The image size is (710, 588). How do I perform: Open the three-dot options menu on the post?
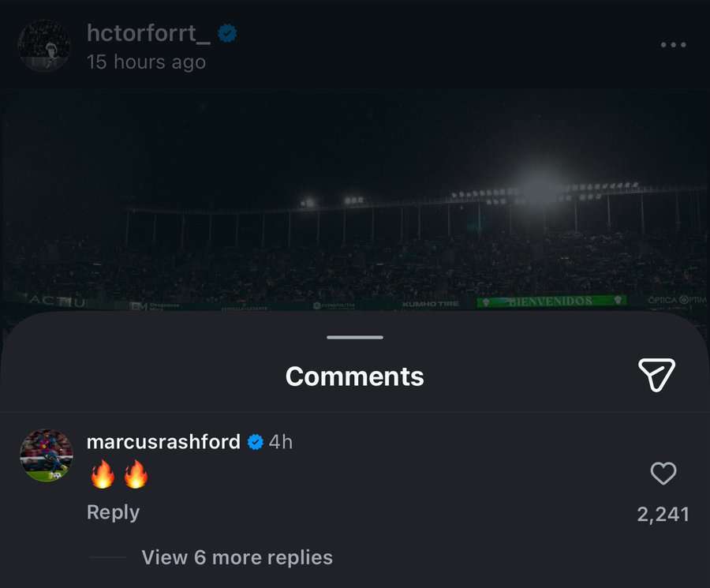[672, 45]
